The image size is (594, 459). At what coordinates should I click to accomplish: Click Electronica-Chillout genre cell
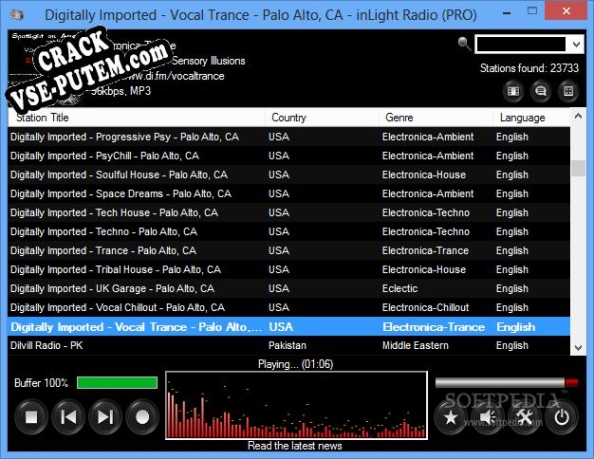coord(425,308)
